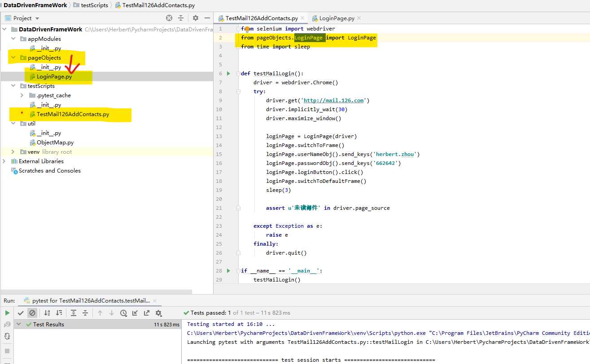
Task: Toggle show ignored tests icon
Action: (x=32, y=313)
